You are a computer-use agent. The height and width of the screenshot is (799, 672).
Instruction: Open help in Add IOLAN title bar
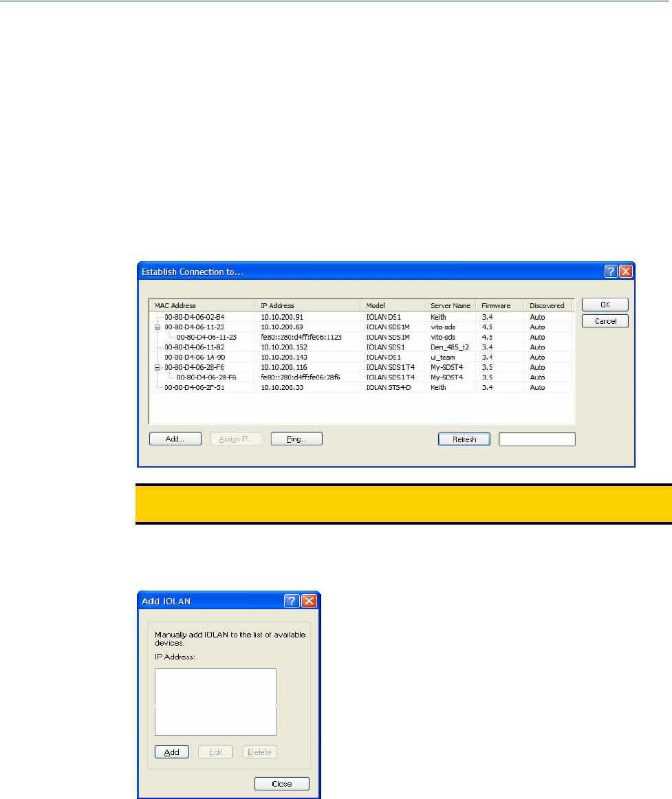pyautogui.click(x=292, y=601)
